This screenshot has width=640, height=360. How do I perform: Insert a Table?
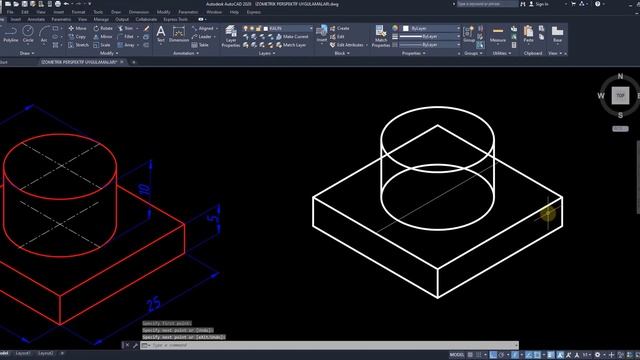coord(200,45)
